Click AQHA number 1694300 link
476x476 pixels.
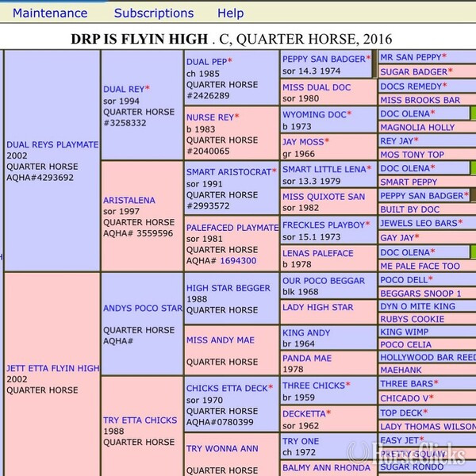pos(238,261)
